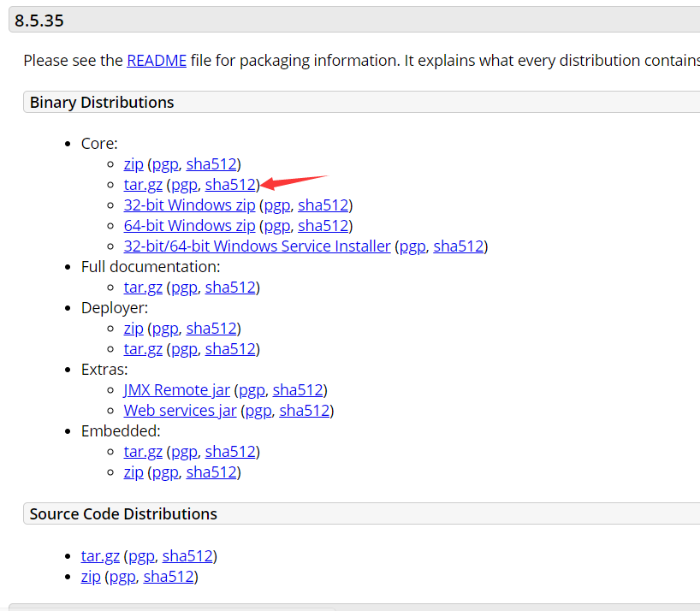The image size is (700, 611).
Task: Download the Deployer zip file
Action: pyautogui.click(x=133, y=329)
